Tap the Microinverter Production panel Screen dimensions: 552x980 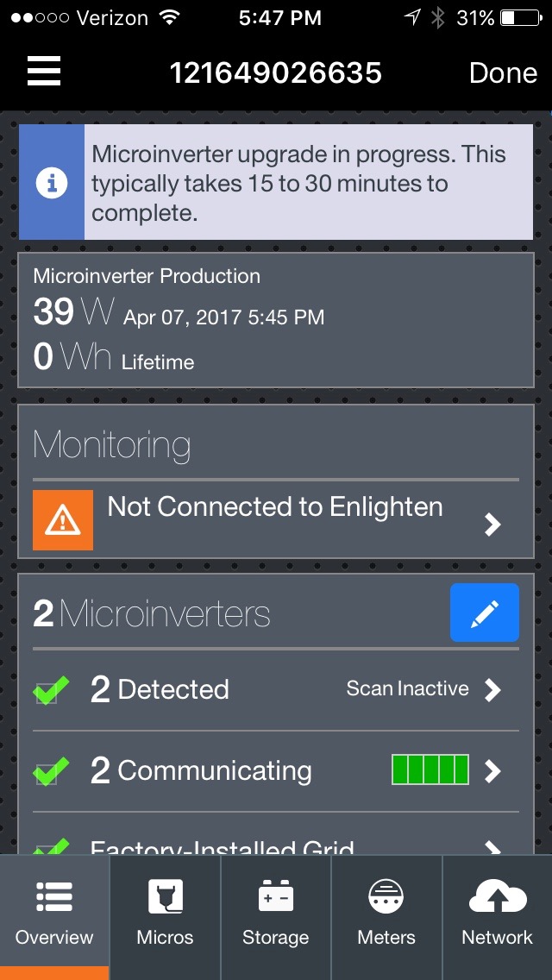tap(276, 321)
